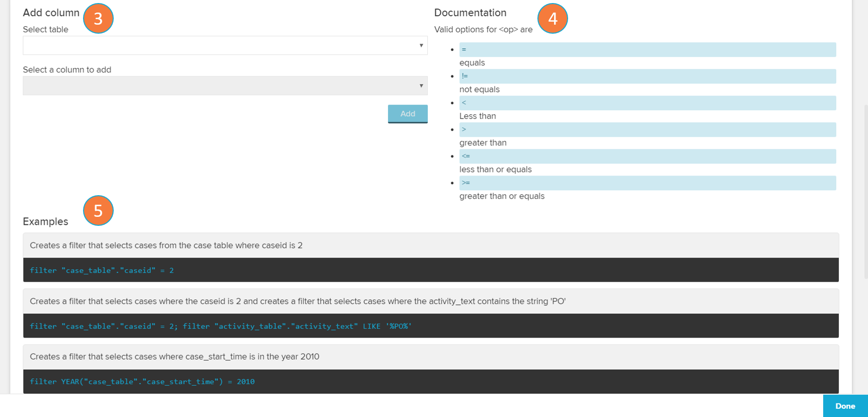Click the caseid = 2 filter example code

coord(102,270)
